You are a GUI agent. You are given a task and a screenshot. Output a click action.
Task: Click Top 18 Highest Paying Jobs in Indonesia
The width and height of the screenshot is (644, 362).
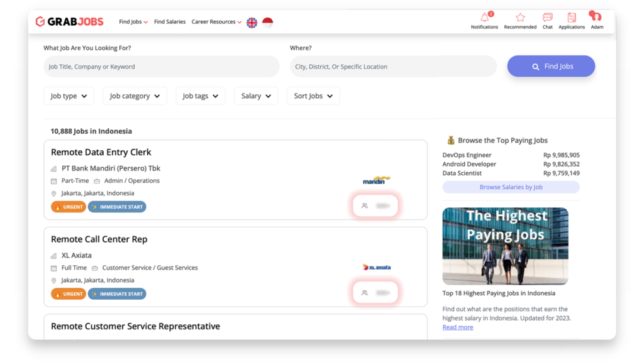[499, 293]
